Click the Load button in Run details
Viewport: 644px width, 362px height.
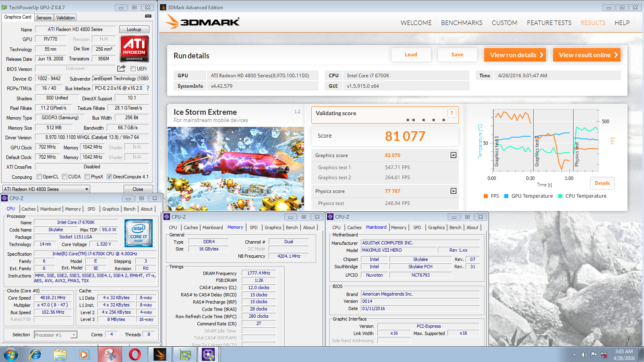(x=411, y=55)
